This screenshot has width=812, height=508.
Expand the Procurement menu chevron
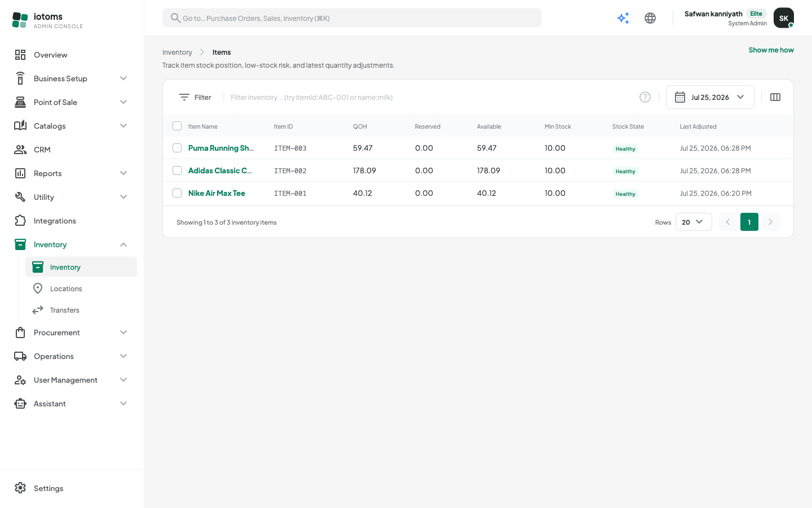tap(123, 332)
